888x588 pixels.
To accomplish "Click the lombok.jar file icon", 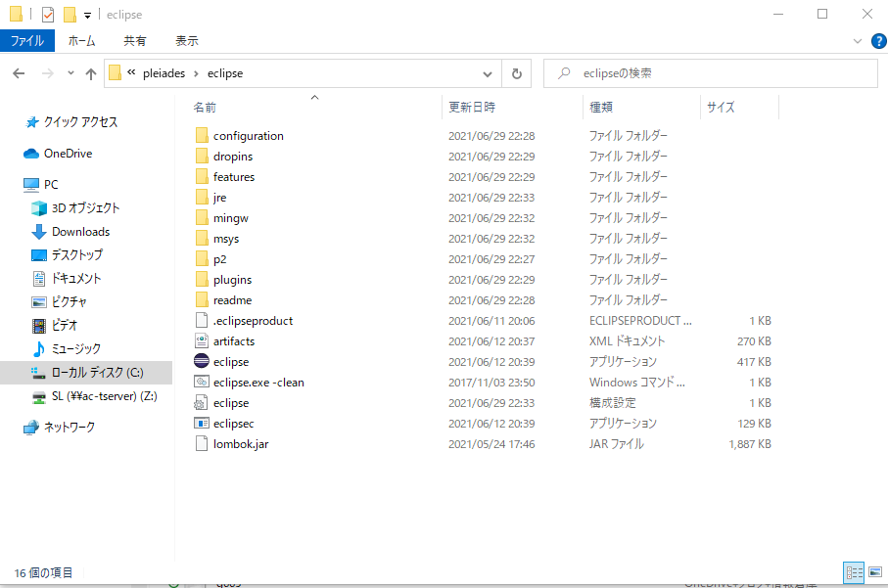I will click(x=202, y=444).
